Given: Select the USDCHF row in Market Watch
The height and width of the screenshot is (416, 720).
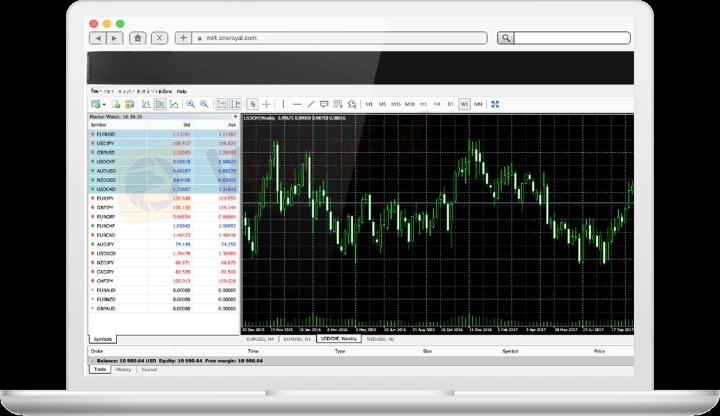Looking at the screenshot, I should pos(163,162).
